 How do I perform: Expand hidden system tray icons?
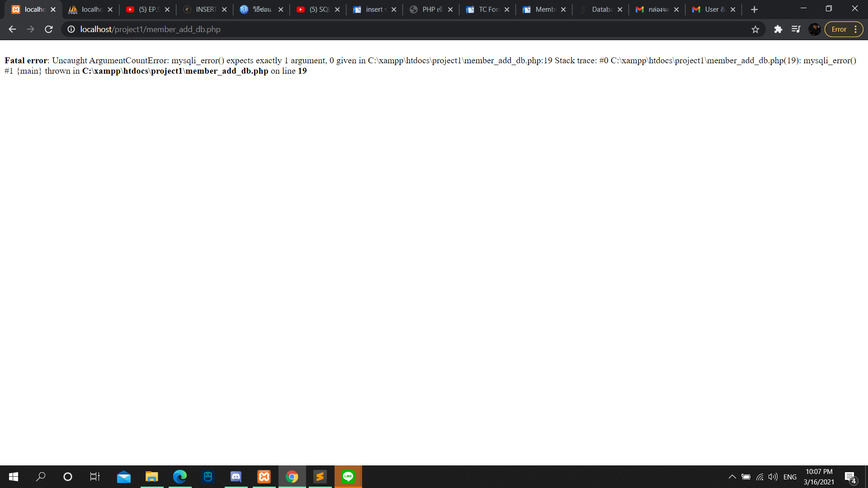(x=732, y=477)
